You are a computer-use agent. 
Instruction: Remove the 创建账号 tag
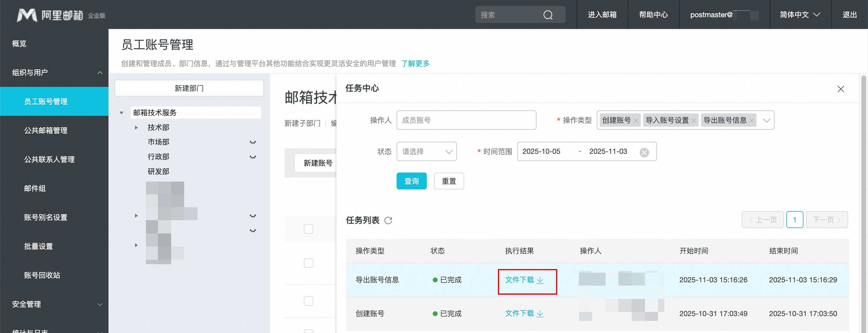[x=636, y=120]
